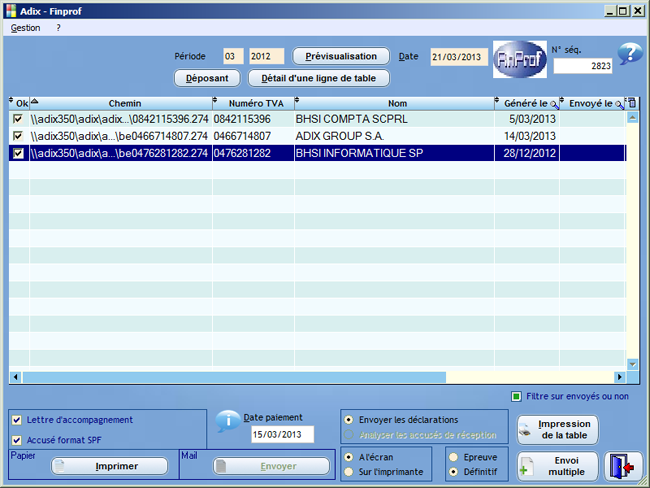650x488 pixels.
Task: Click the horizontal scrollbar left arrow
Action: [16, 377]
